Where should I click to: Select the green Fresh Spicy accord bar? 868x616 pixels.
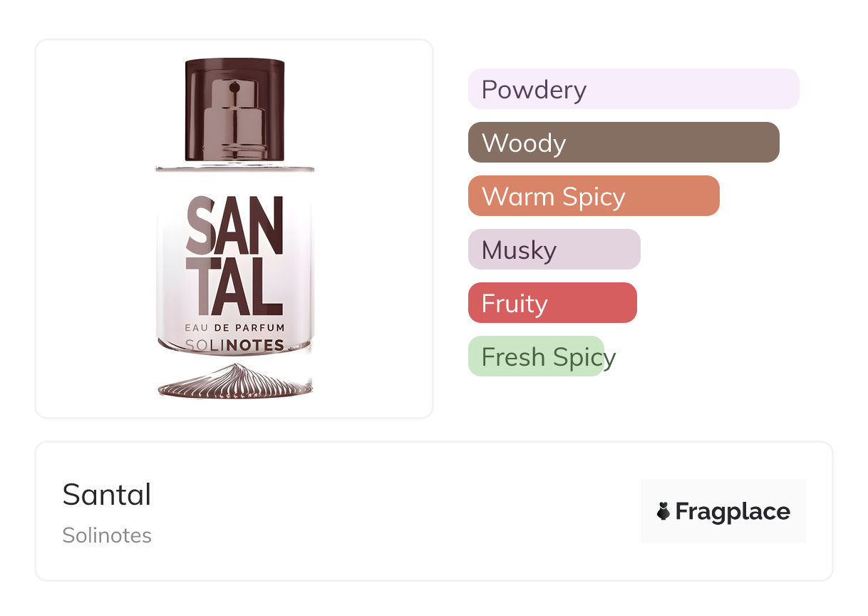click(x=536, y=356)
